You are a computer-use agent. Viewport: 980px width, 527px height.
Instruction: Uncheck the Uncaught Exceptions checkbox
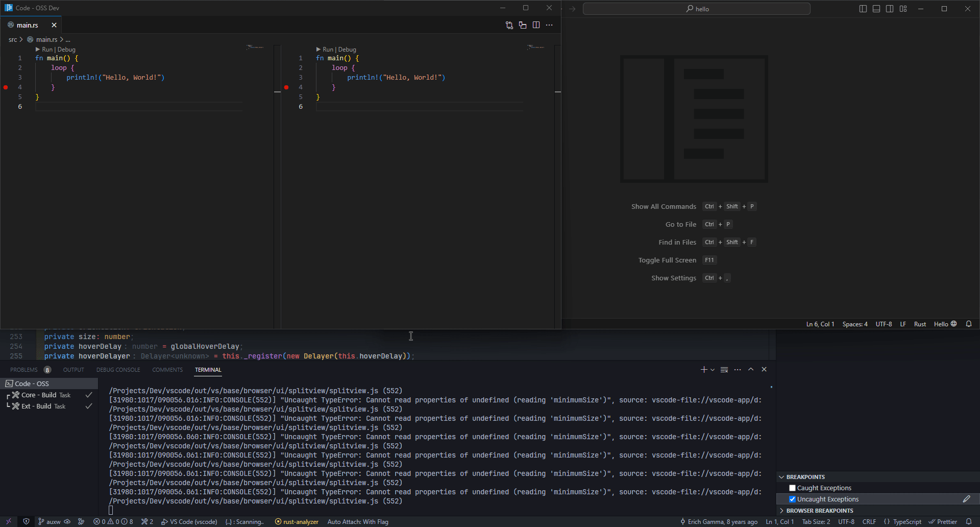coord(793,499)
